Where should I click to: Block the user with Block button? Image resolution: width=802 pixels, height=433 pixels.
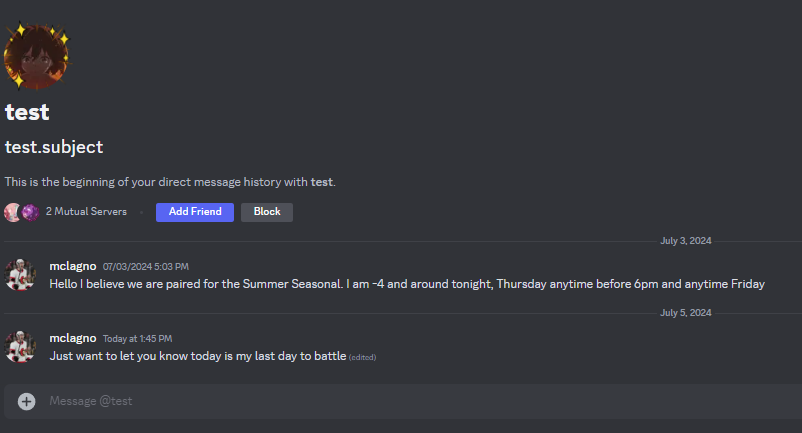(x=267, y=212)
